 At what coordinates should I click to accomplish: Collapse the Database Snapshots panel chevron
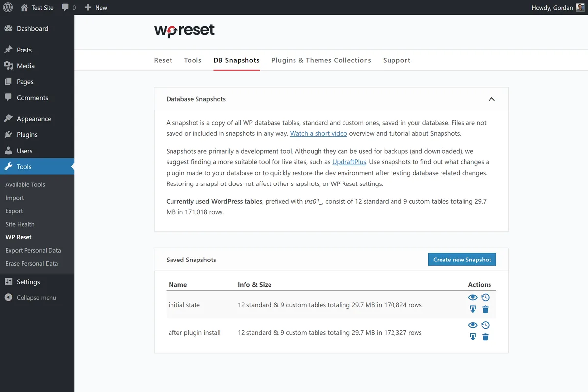click(x=491, y=99)
